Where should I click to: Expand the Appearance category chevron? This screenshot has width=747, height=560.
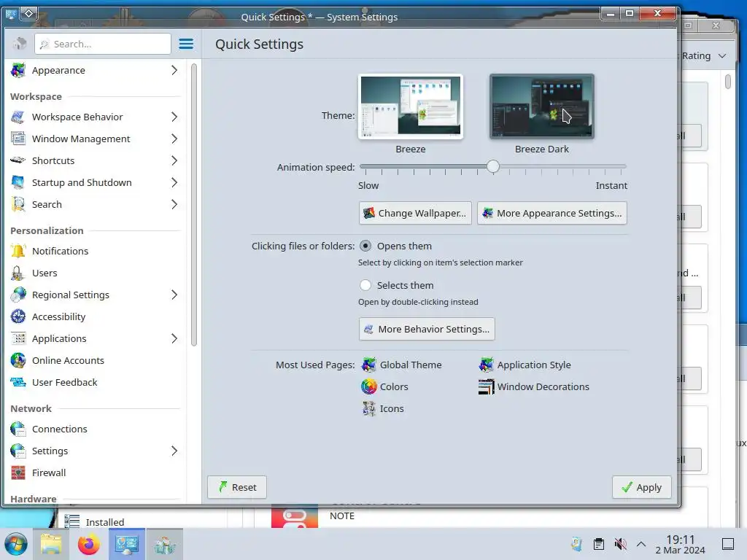click(174, 70)
